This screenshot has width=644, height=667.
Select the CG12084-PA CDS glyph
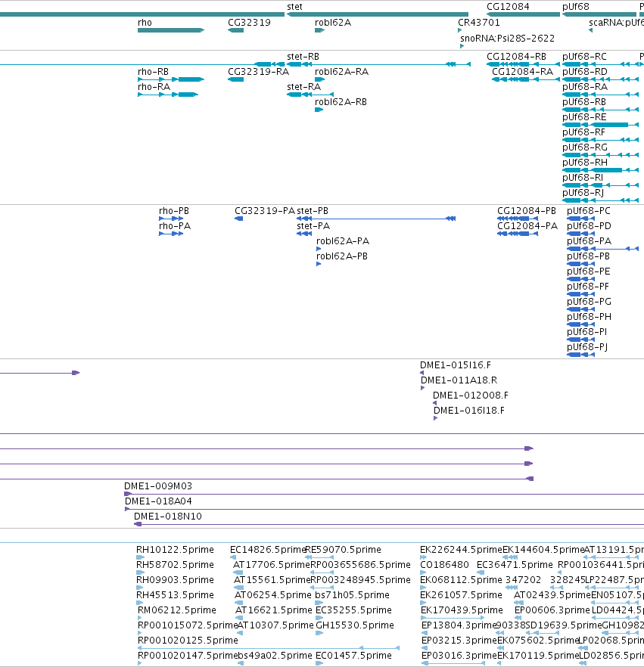point(518,234)
